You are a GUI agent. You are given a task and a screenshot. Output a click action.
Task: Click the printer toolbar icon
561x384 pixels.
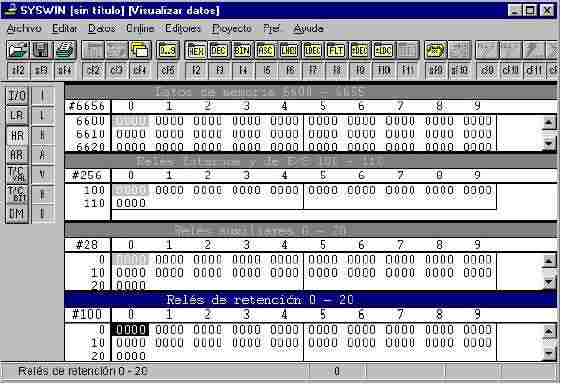pyautogui.click(x=65, y=50)
